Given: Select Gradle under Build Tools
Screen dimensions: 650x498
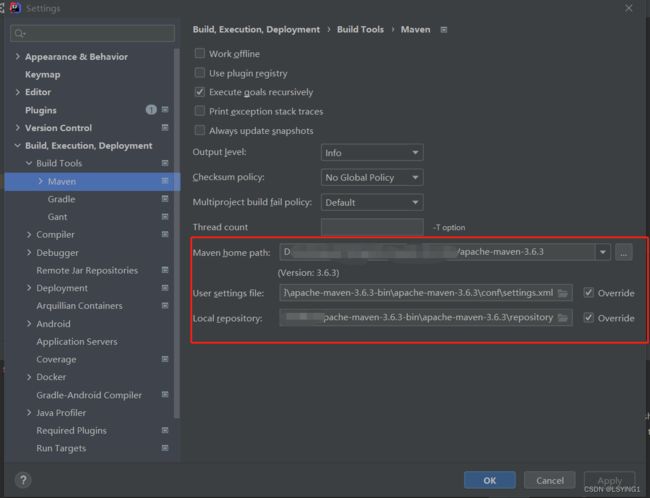Looking at the screenshot, I should (61, 199).
